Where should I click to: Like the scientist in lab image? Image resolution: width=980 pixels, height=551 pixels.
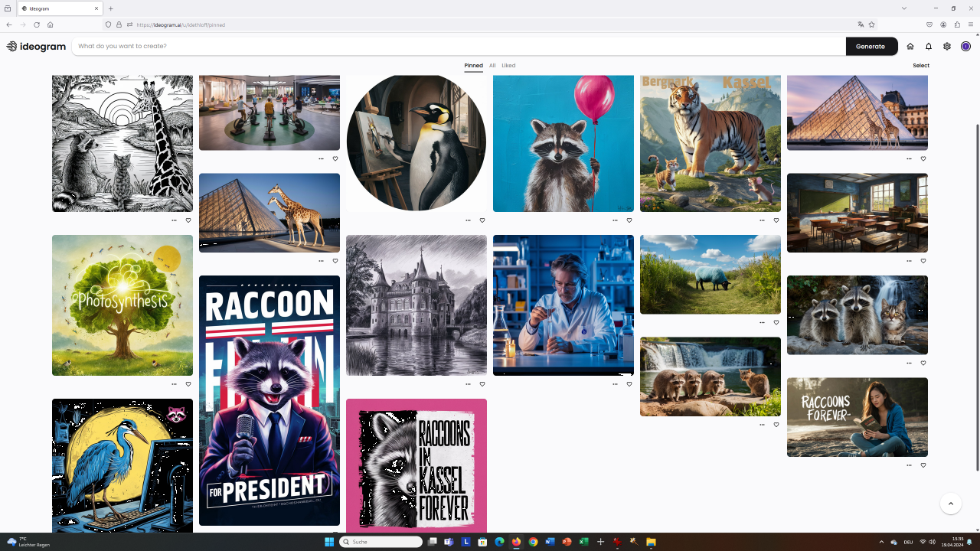[629, 384]
